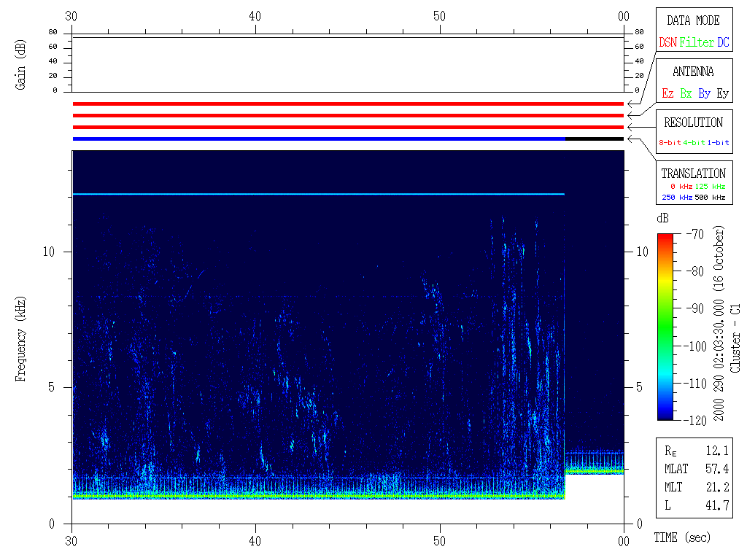Click the DSN label in Data Mode legend

coord(667,43)
